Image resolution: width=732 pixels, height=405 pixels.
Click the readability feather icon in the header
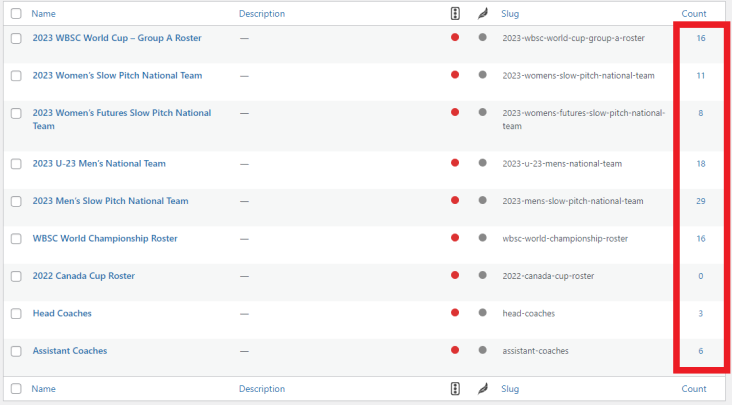click(x=482, y=14)
